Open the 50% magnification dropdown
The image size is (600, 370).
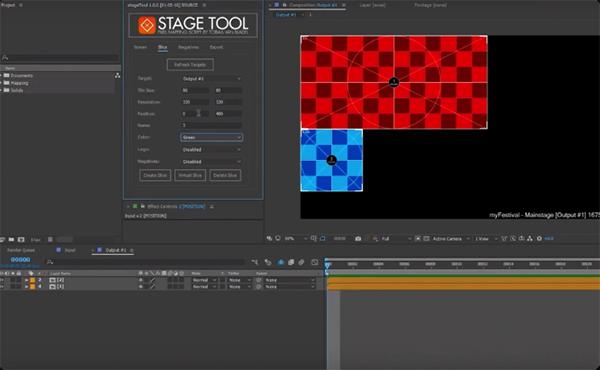[x=295, y=238]
